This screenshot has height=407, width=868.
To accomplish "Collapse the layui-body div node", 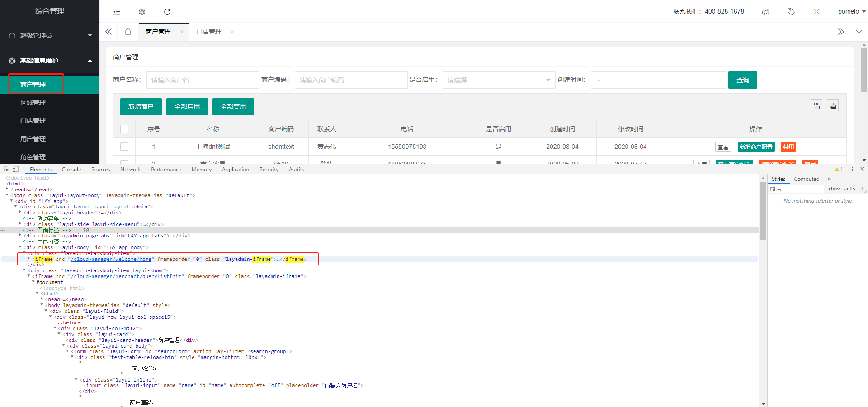I will click(20, 247).
